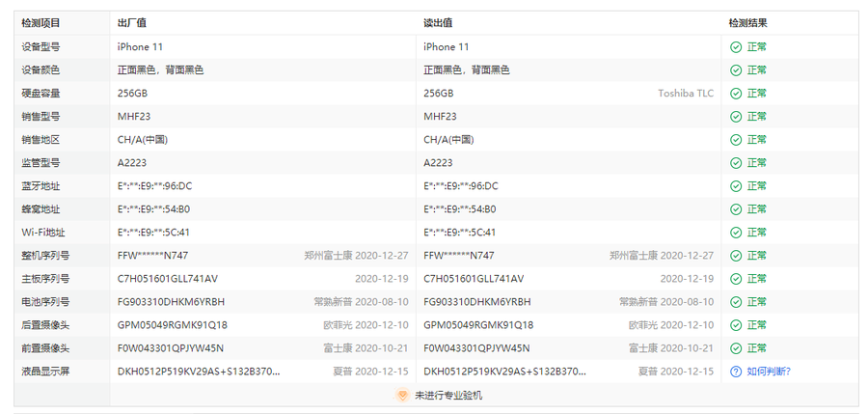The width and height of the screenshot is (868, 414).
Task: Click the green check icon for 后置摄像头
Action: click(736, 325)
